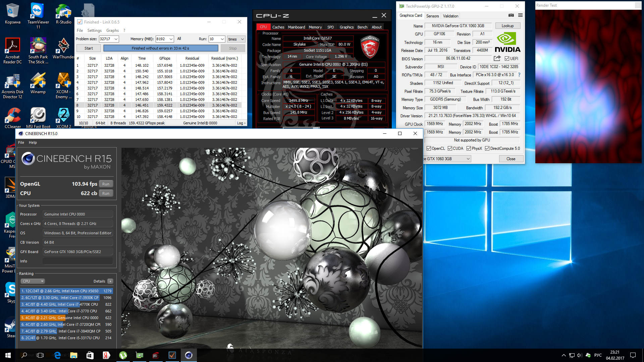Image resolution: width=644 pixels, height=362 pixels.
Task: Run the Cinebench OpenGL test
Action: tap(106, 184)
